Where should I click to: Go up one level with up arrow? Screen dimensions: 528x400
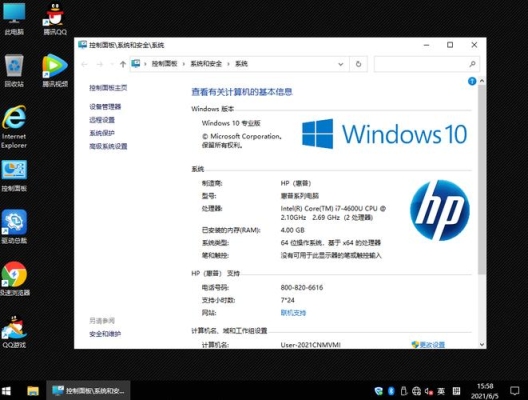[123, 64]
